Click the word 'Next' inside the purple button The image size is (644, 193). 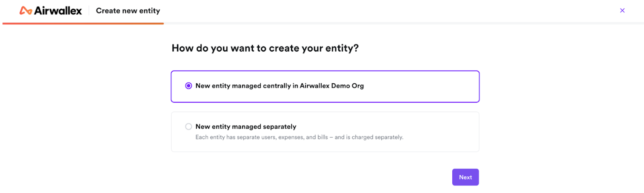tap(466, 177)
